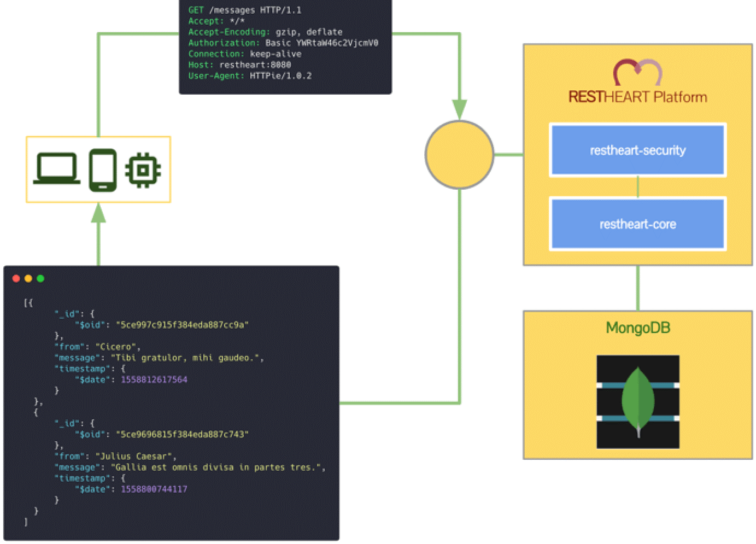Click the Host: restheart:8080 line
This screenshot has width=756, height=544.
pyautogui.click(x=239, y=65)
